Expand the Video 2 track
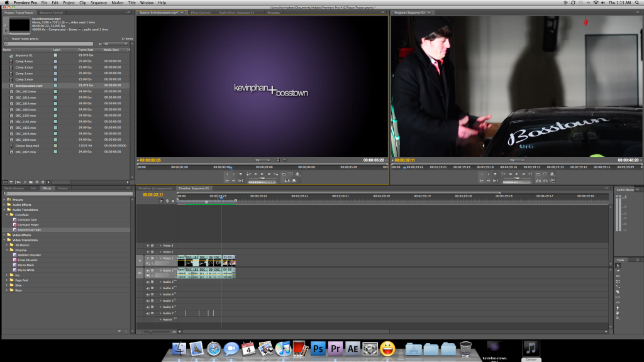This screenshot has width=644, height=362. pos(160,252)
